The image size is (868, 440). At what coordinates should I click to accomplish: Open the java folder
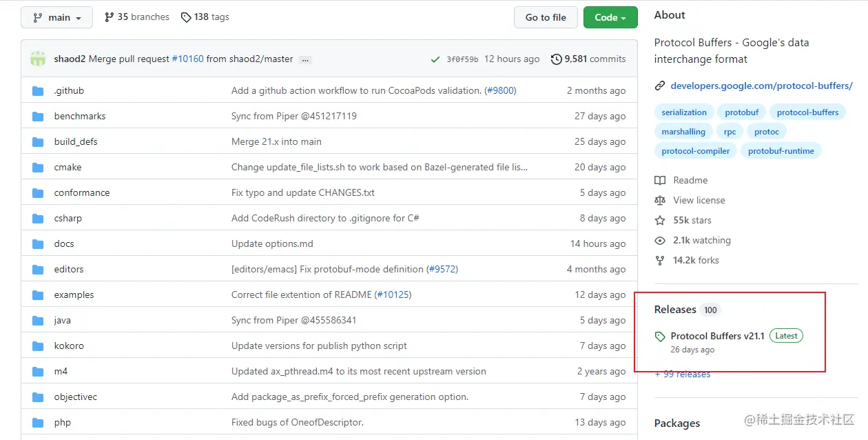tap(63, 320)
